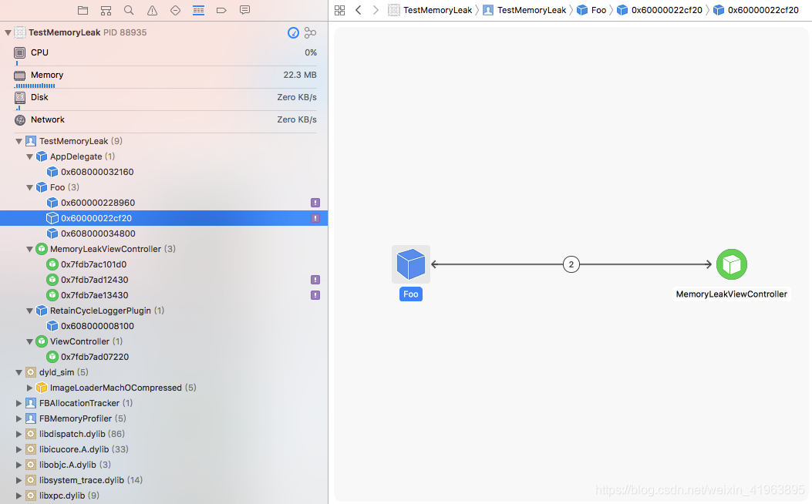The width and height of the screenshot is (812, 504).
Task: Collapse the Foo group in the debug navigator
Action: click(x=29, y=187)
